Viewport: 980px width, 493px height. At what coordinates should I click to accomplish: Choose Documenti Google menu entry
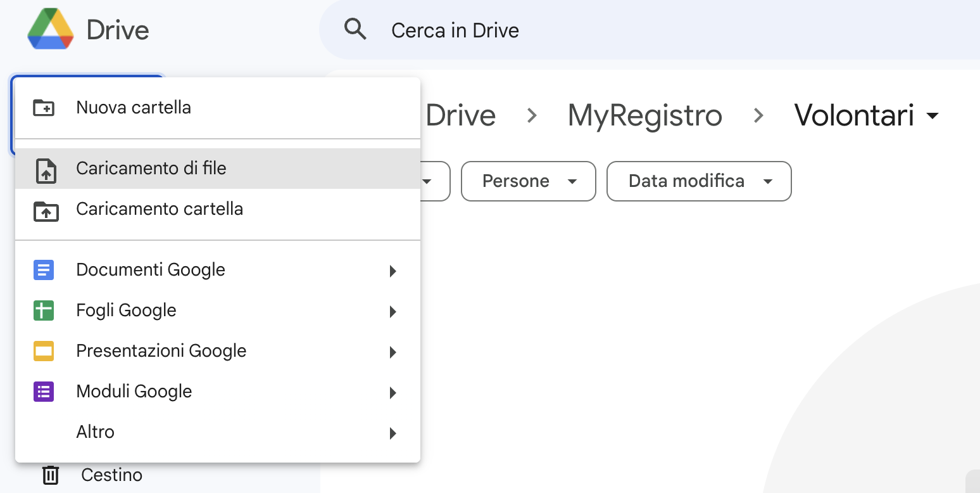218,270
